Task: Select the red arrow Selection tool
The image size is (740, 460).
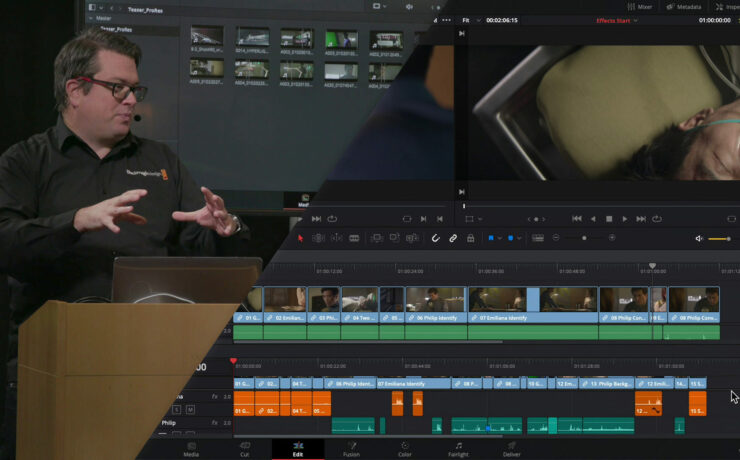Action: [300, 238]
